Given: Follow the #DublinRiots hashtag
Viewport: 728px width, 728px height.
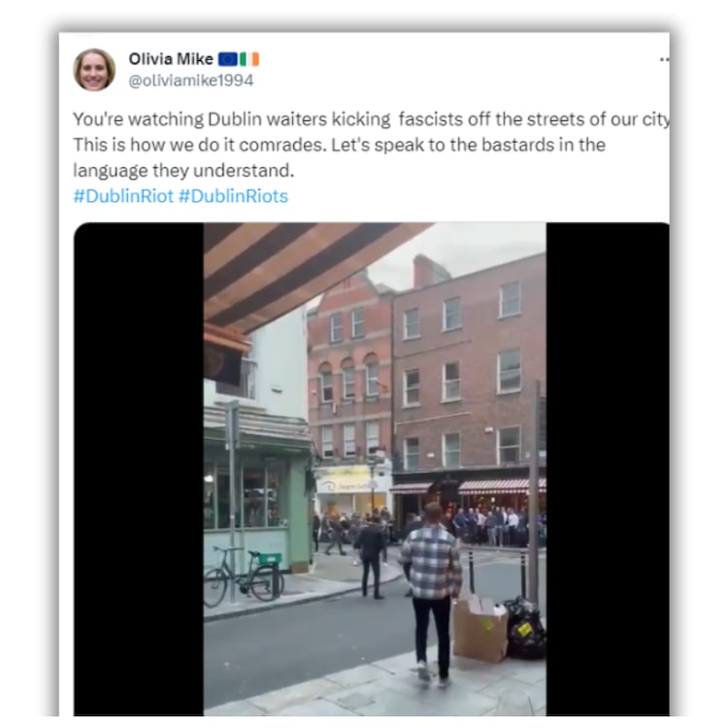Looking at the screenshot, I should pos(233,196).
